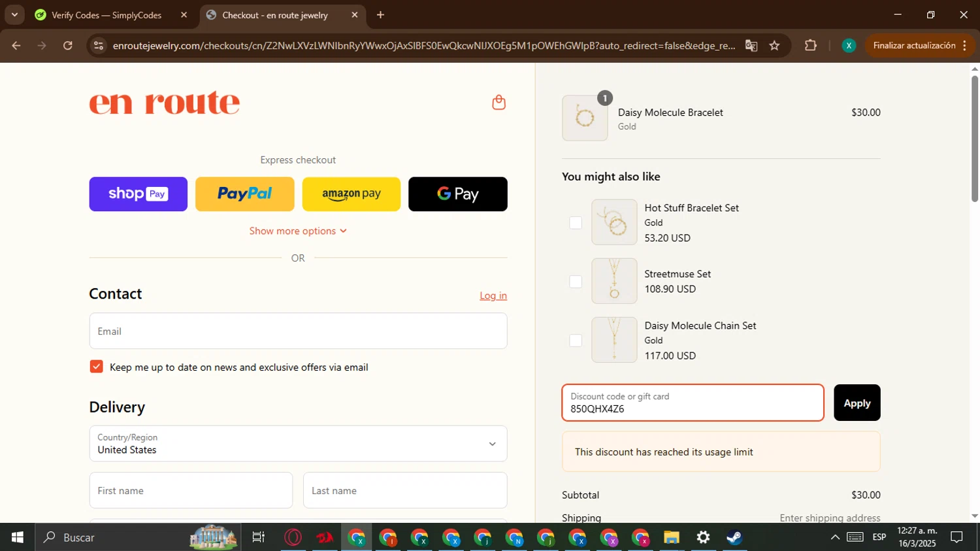Open the Windows Buscar search box
The image size is (980, 551).
(139, 537)
